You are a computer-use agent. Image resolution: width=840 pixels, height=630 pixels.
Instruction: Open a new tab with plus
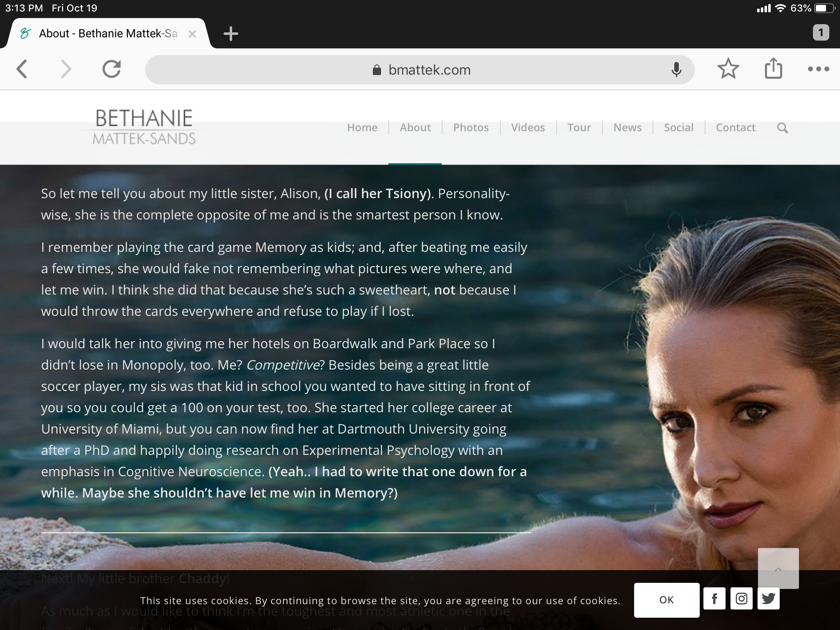pos(231,34)
